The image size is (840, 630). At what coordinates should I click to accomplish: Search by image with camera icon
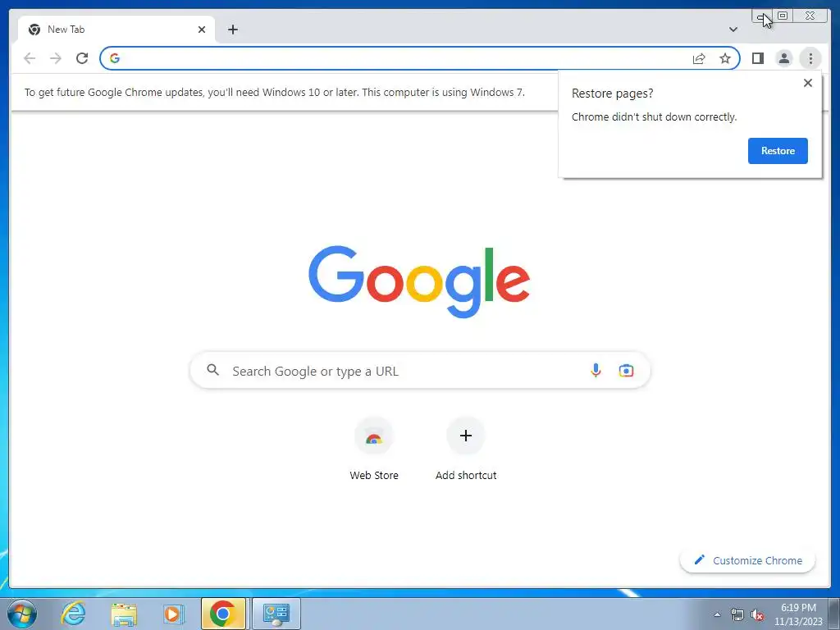coord(626,370)
